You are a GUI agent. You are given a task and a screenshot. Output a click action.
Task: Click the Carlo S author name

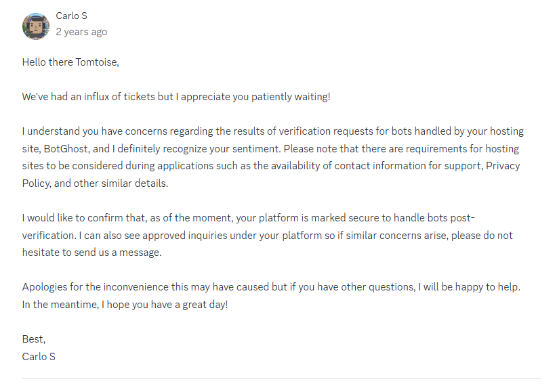point(71,16)
